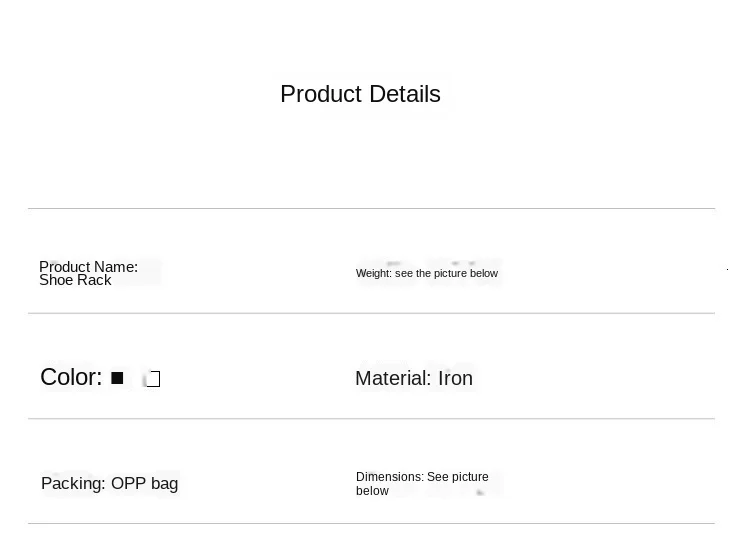Image resolution: width=750 pixels, height=552 pixels.
Task: Click the "Dimensions: See picture" text line
Action: (422, 477)
